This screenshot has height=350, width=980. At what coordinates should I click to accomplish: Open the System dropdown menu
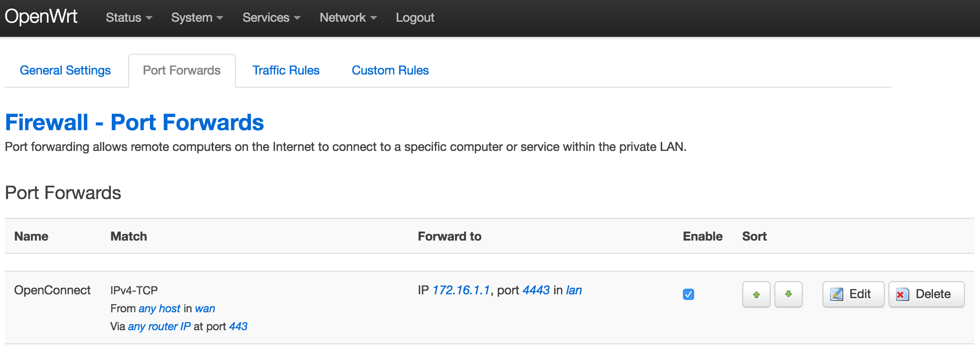[x=197, y=17]
